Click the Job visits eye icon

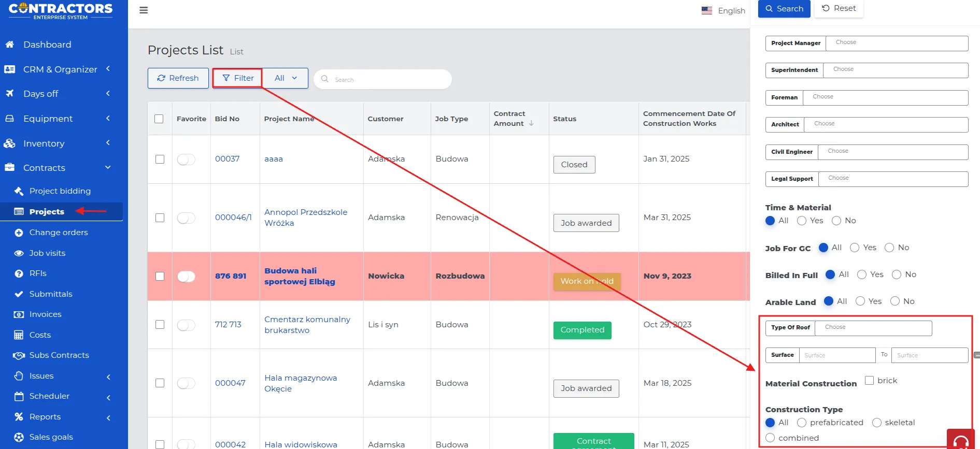coord(19,253)
